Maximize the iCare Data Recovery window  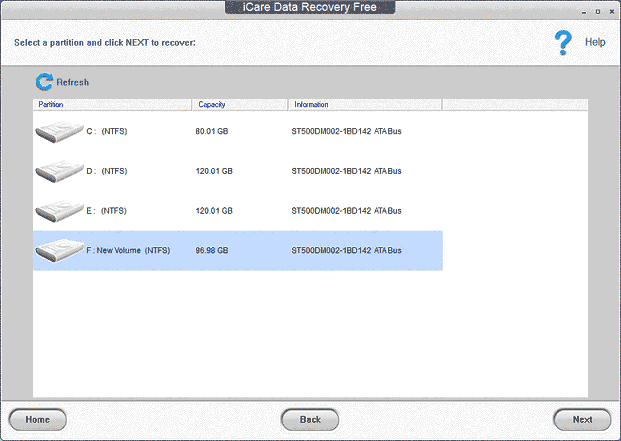[x=598, y=12]
